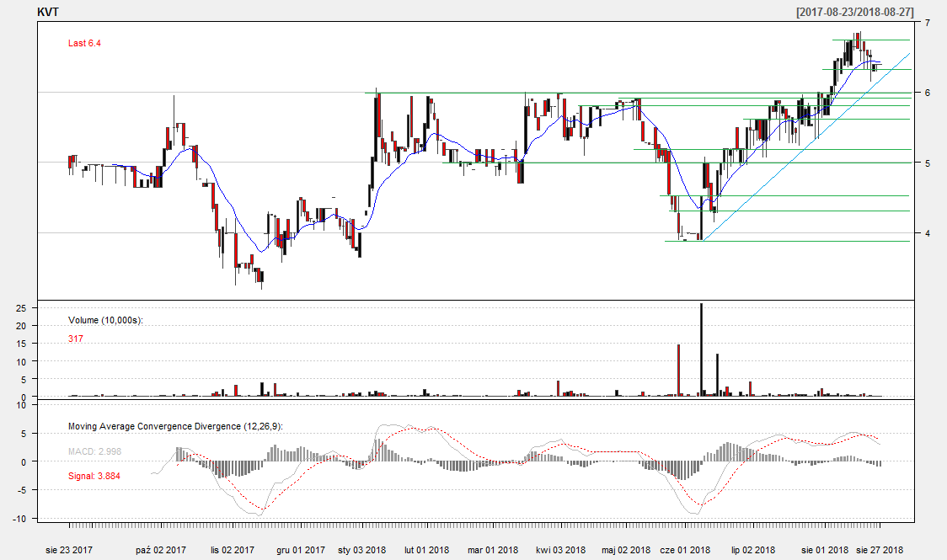
Task: Click the tallest black volume bar in June
Action: (x=701, y=350)
